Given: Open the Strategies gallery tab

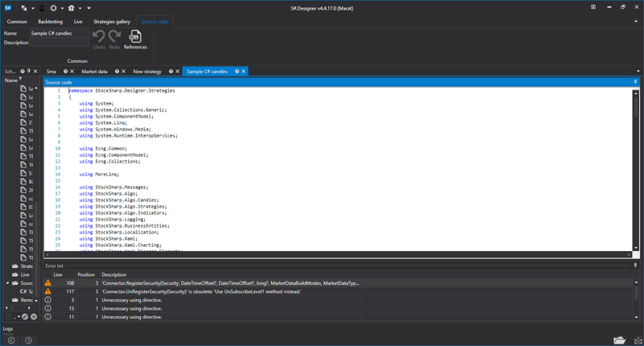Looking at the screenshot, I should 112,22.
